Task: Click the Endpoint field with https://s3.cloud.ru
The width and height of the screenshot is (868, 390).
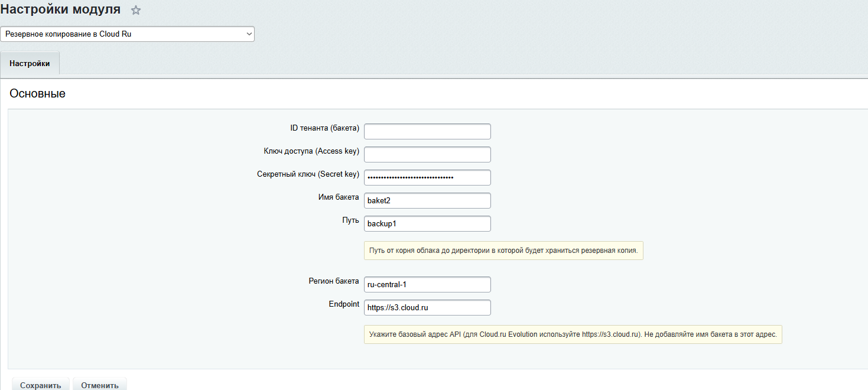Action: (427, 307)
